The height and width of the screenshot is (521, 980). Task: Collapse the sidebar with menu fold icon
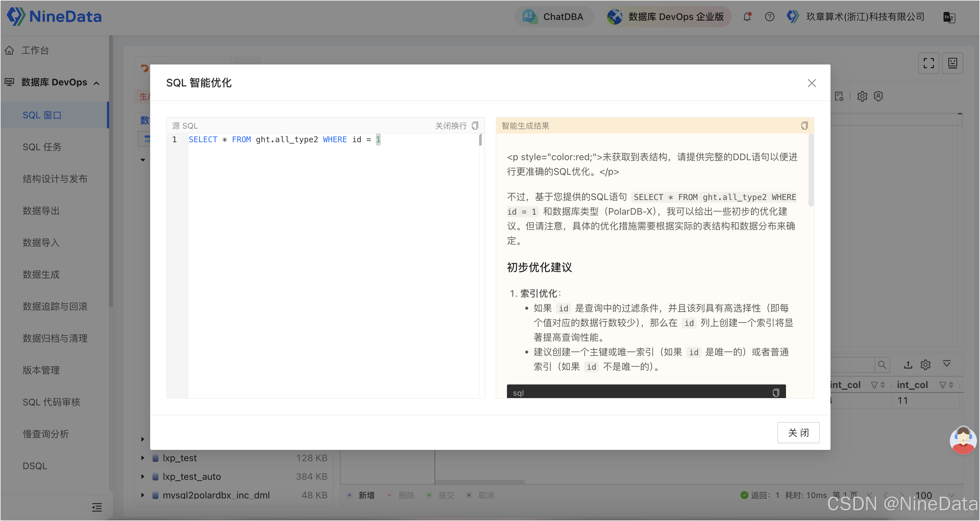pos(97,507)
